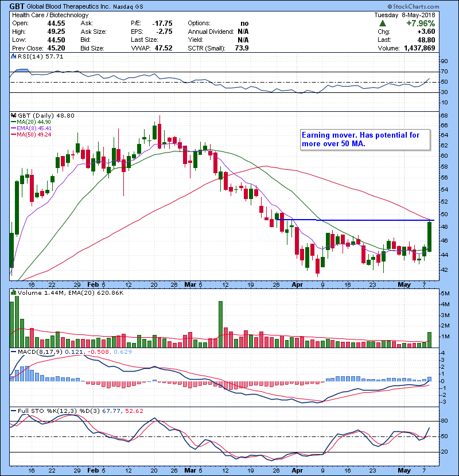Click the Low price value 44.50
The width and height of the screenshot is (459, 476).
56,40
